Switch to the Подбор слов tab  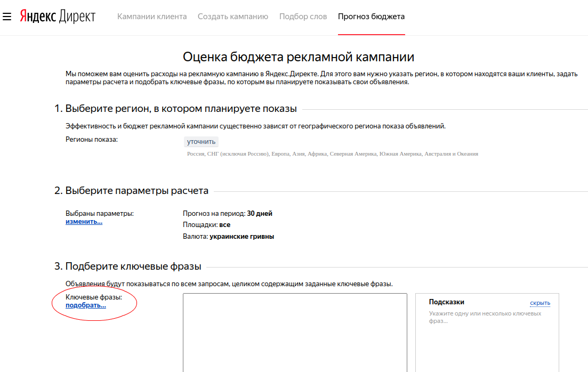(303, 17)
